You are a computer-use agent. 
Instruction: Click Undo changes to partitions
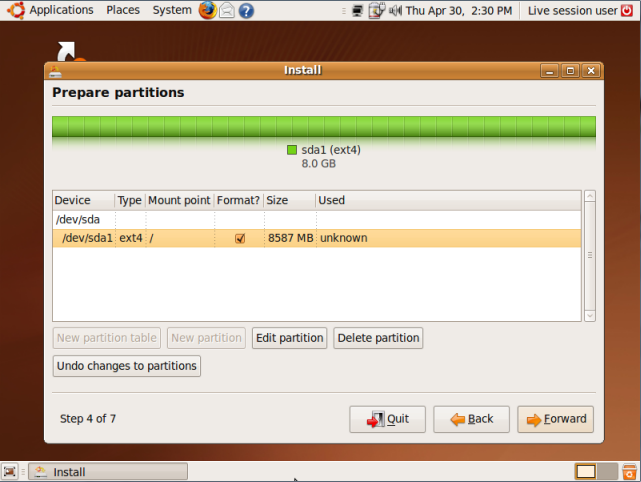click(127, 366)
